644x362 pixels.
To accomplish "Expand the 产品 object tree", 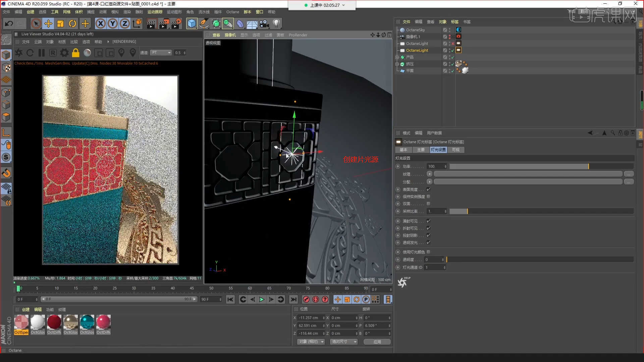I will 397,57.
